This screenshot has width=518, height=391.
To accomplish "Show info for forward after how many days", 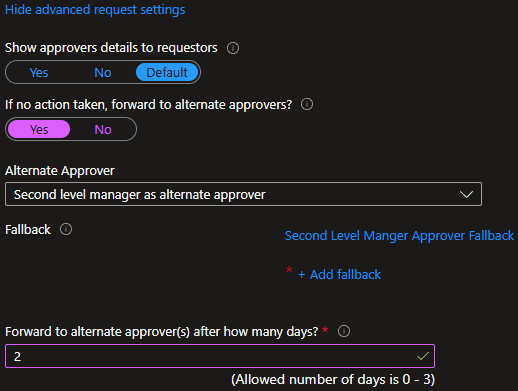I will [x=344, y=331].
